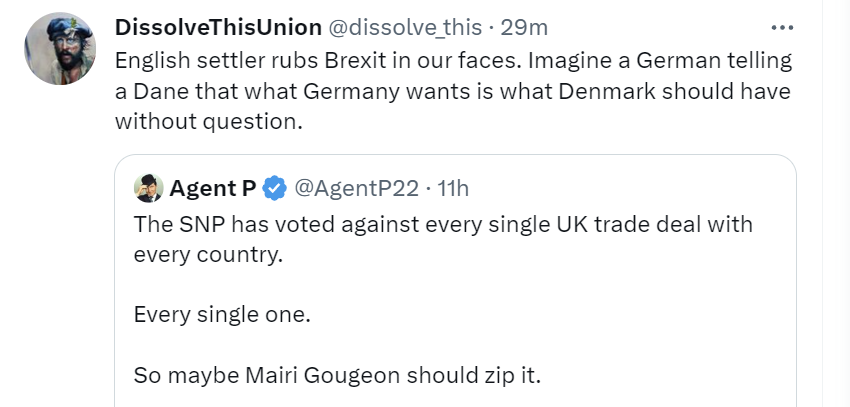Image resolution: width=850 pixels, height=407 pixels.
Task: Click the words "every country." in the quote
Action: [209, 254]
